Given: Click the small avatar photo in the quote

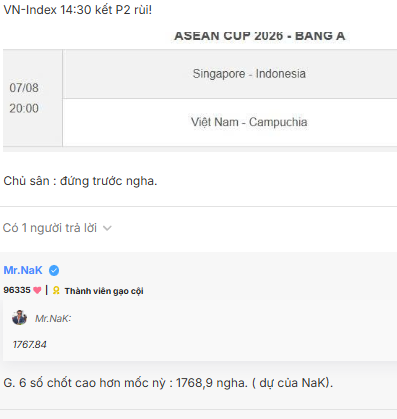Looking at the screenshot, I should tap(19, 318).
